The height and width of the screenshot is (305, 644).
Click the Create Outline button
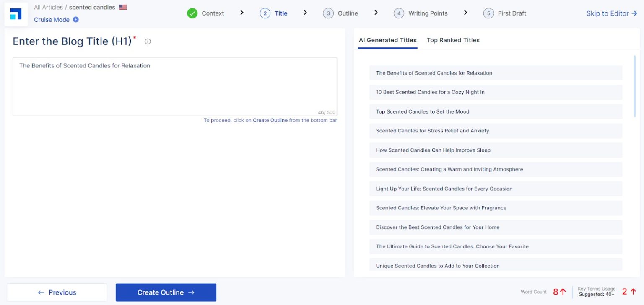pyautogui.click(x=166, y=292)
